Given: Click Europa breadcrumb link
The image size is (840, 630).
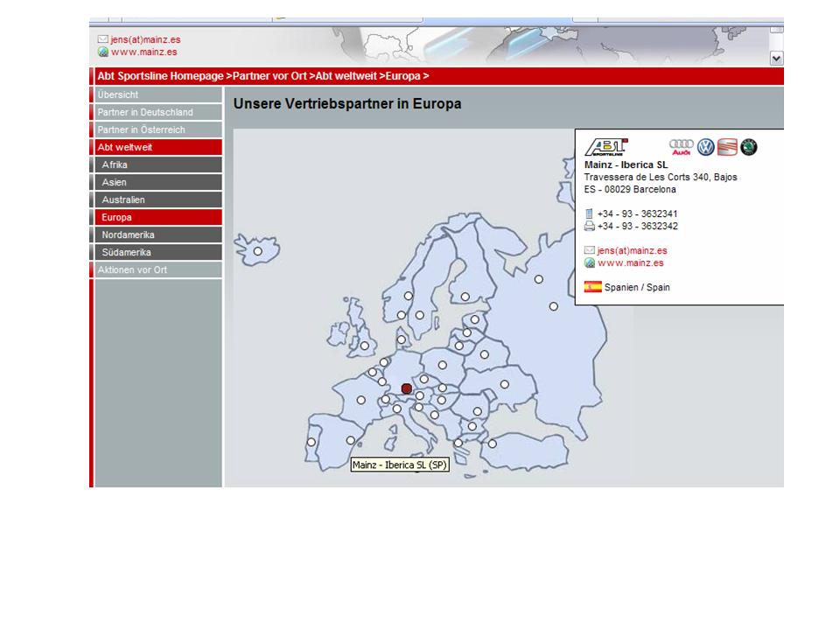Looking at the screenshot, I should coord(402,76).
